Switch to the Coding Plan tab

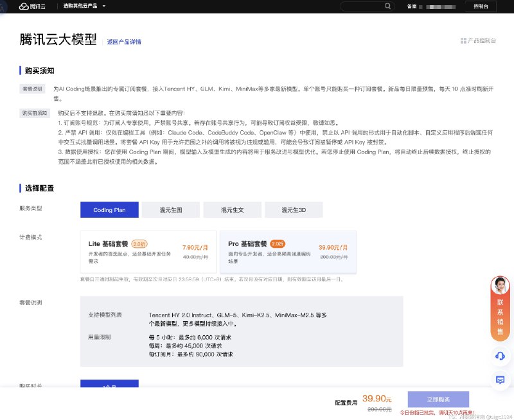[x=109, y=209]
